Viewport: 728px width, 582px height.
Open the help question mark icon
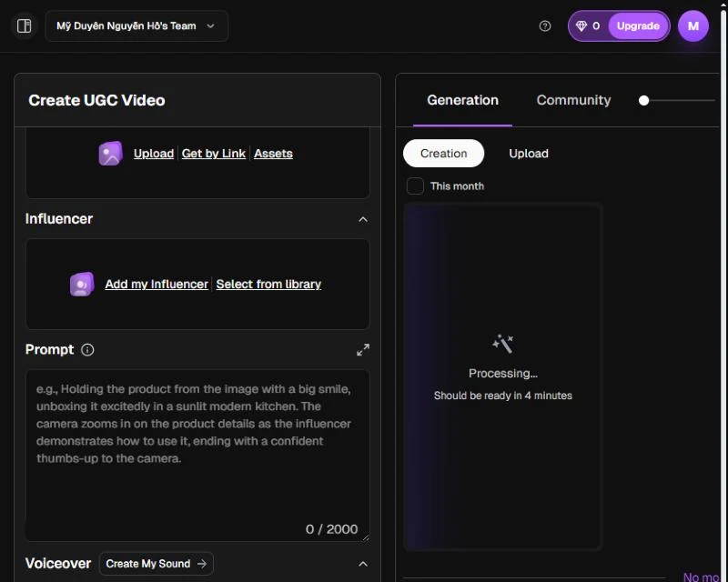[545, 26]
